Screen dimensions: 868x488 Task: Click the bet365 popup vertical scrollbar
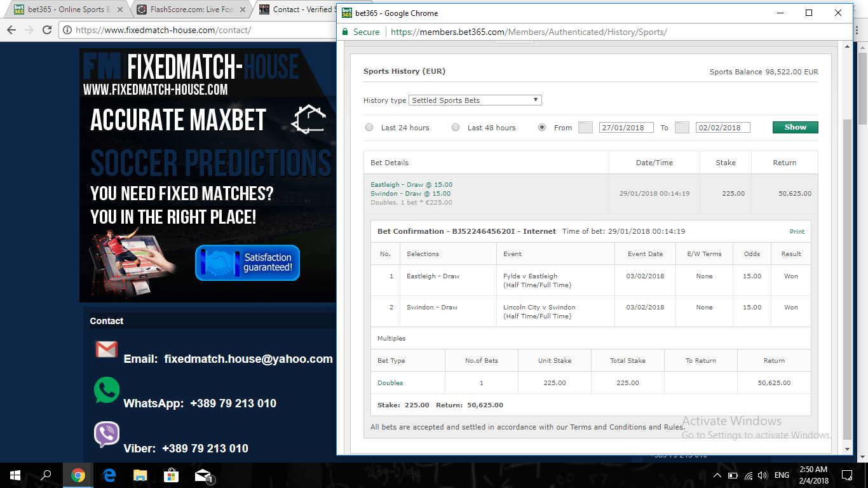click(x=847, y=280)
